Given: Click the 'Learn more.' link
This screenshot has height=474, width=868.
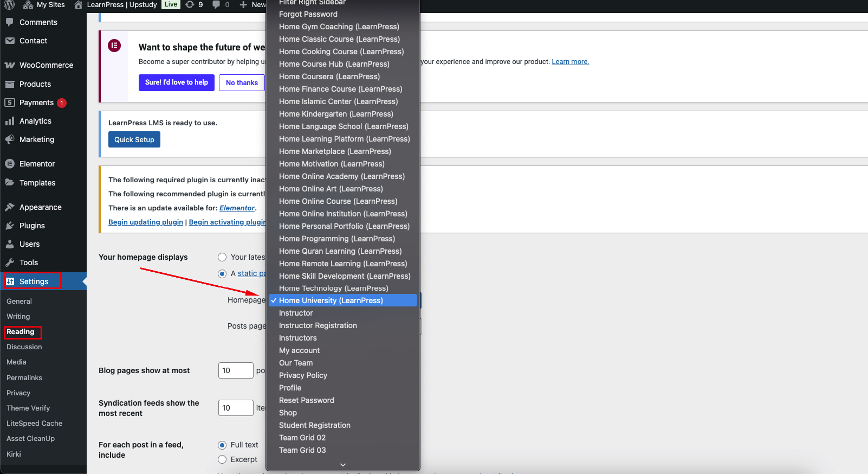Looking at the screenshot, I should click(x=570, y=62).
